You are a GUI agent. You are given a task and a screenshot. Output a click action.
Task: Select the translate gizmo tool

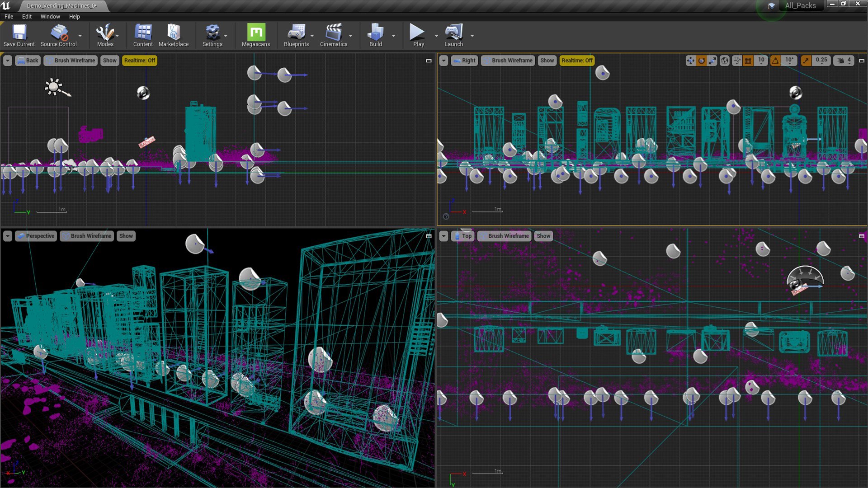coord(690,61)
